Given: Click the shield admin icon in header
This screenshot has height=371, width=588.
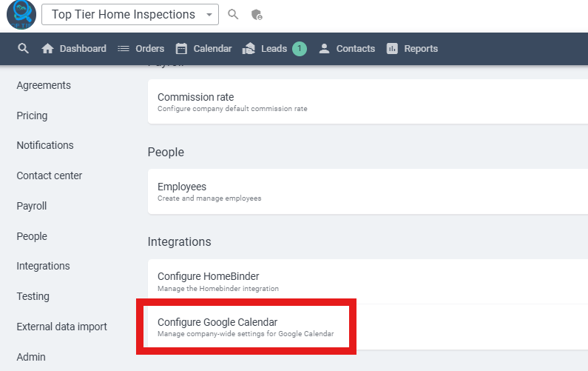Looking at the screenshot, I should coord(257,15).
